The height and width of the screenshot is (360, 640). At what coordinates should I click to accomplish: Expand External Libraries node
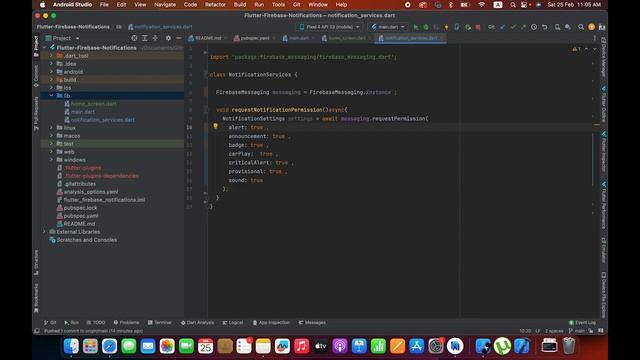tap(44, 232)
